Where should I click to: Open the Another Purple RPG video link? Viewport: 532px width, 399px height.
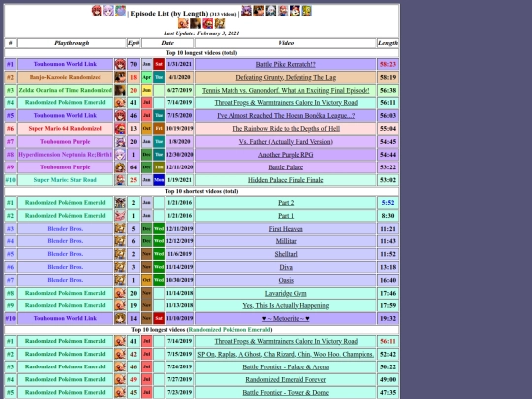[286, 155]
